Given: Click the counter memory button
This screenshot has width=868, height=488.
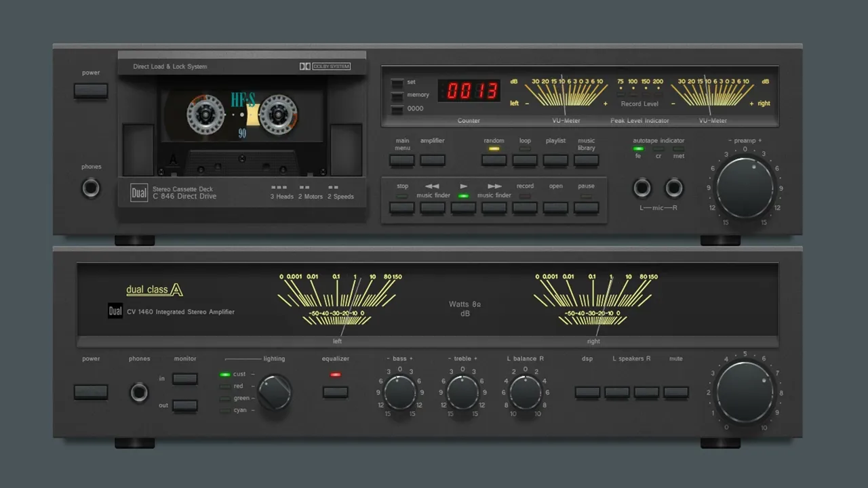Looking at the screenshot, I should 397,96.
